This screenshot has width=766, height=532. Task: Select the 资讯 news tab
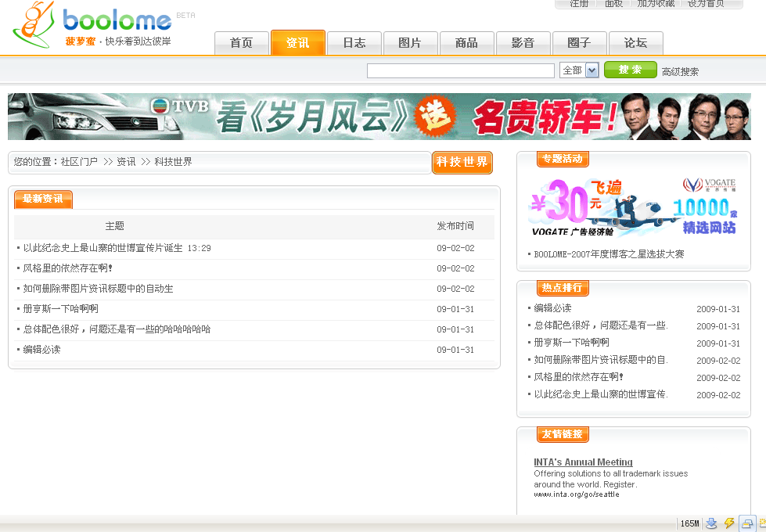point(297,42)
